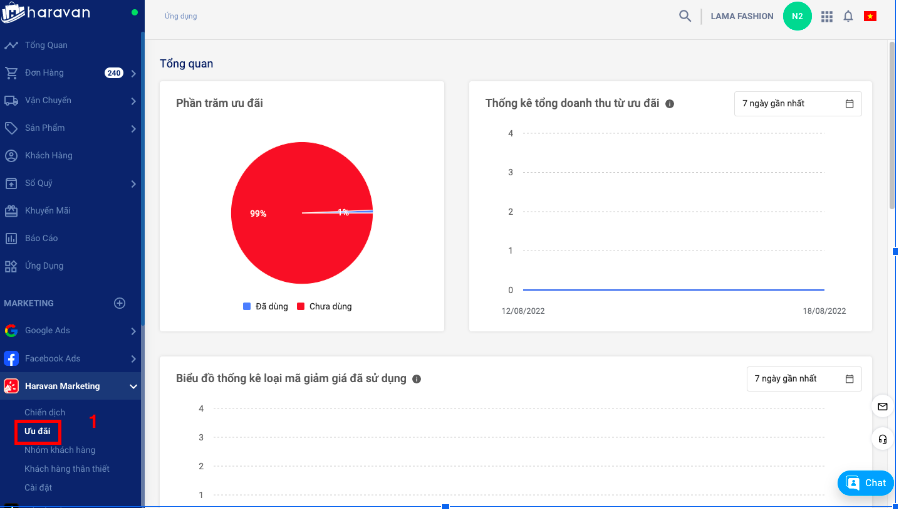
Task: Click the Ứng Dụng apps icon
Action: pos(11,266)
